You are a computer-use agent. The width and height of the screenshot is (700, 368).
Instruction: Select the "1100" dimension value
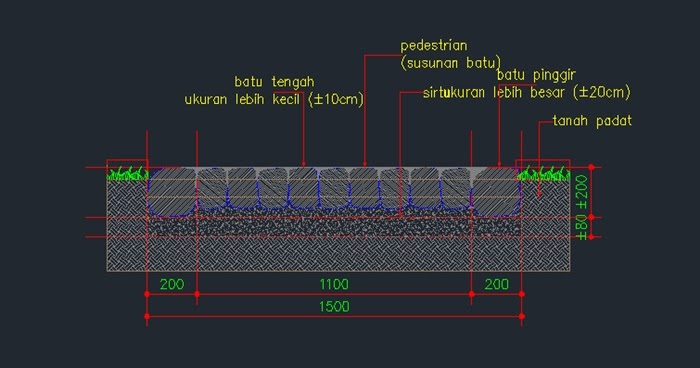334,284
